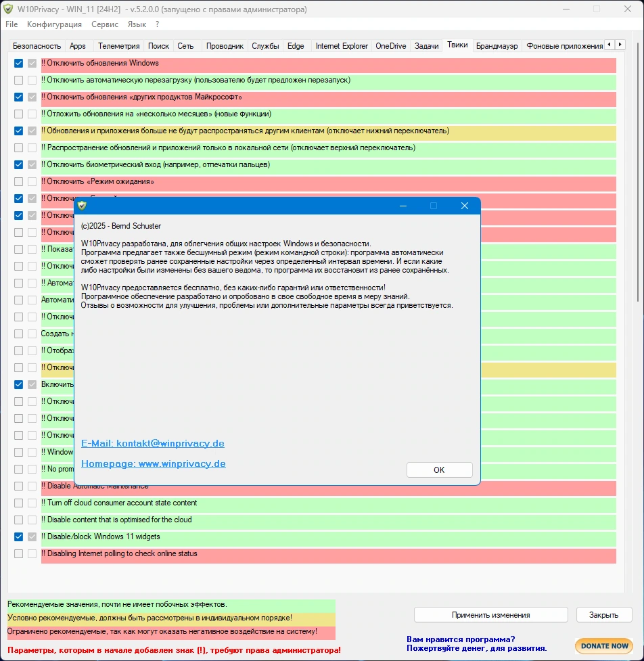This screenshot has width=644, height=661.
Task: Uncheck left checkbox for обновления других продуктов Майкрософт
Action: coord(18,97)
